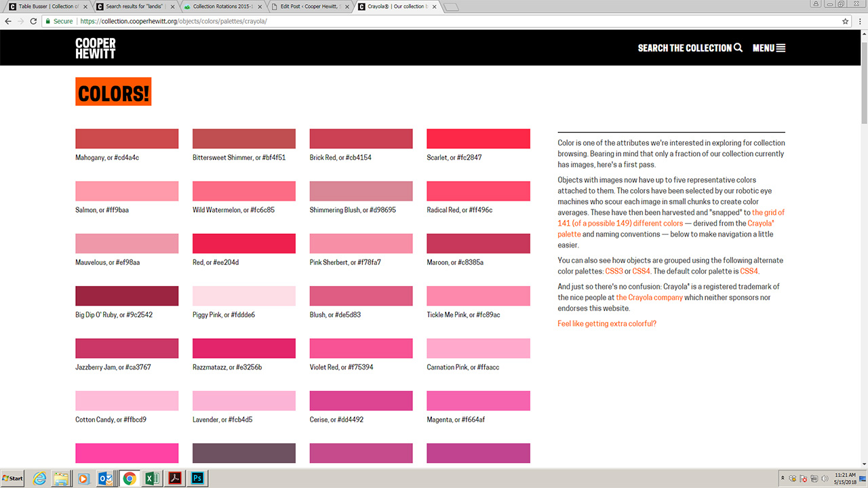
Task: Close the Collection Rotations tab
Action: [x=260, y=7]
